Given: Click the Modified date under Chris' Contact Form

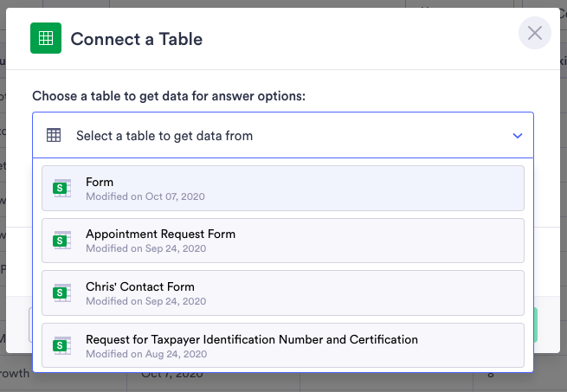Looking at the screenshot, I should [145, 301].
